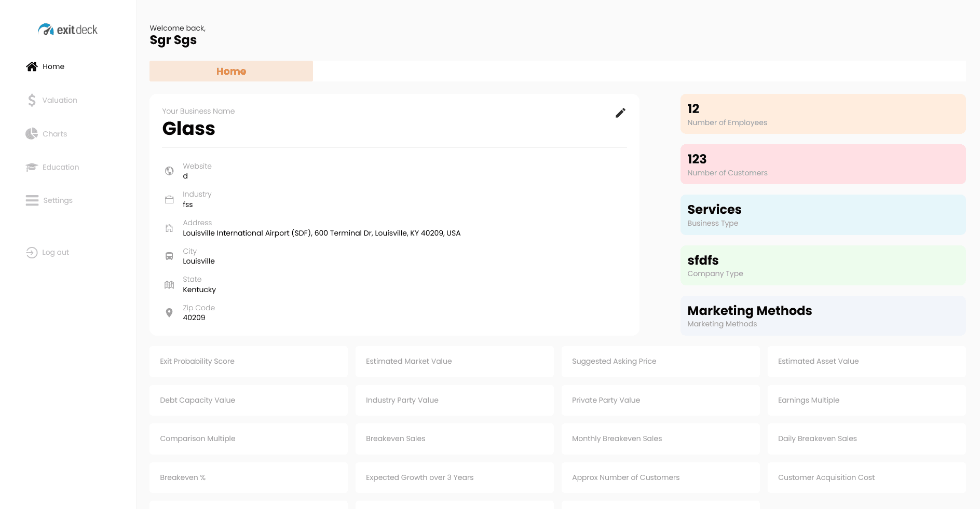Viewport: 980px width, 509px height.
Task: Click the Exit Probability Score tile
Action: click(x=249, y=362)
